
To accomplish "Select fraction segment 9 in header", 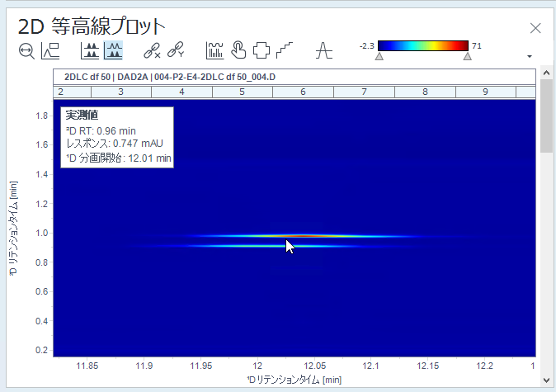I will [486, 92].
